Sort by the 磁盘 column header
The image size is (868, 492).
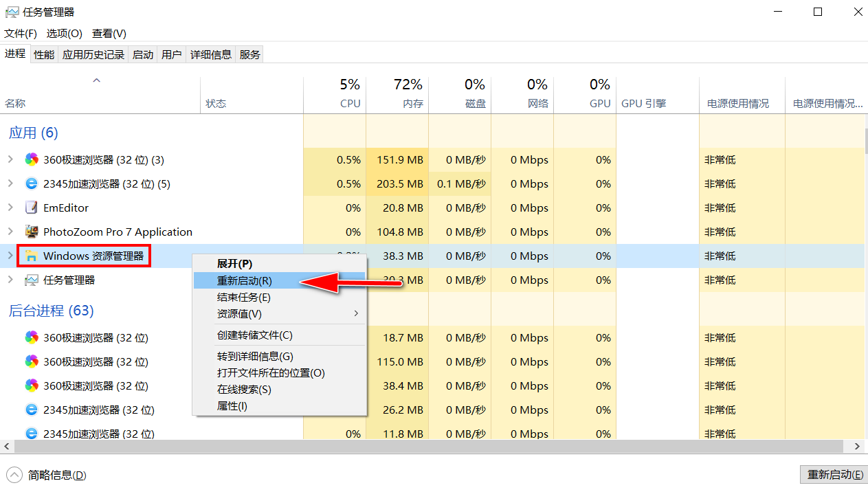460,96
